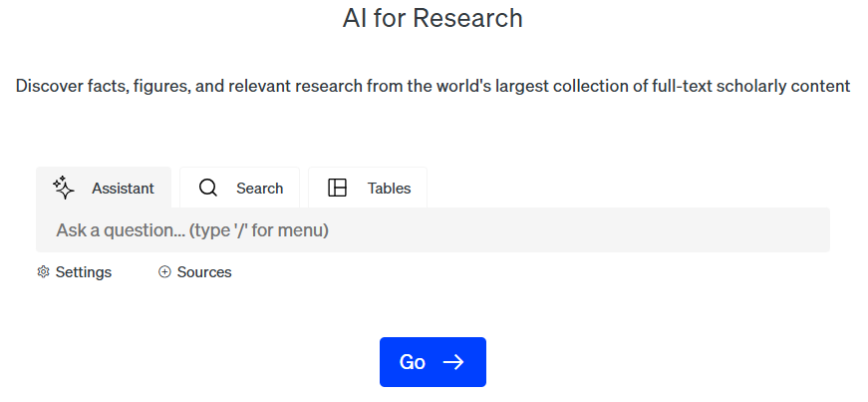This screenshot has height=402, width=868.
Task: Click the sparkle icon on Assistant tab
Action: [64, 188]
